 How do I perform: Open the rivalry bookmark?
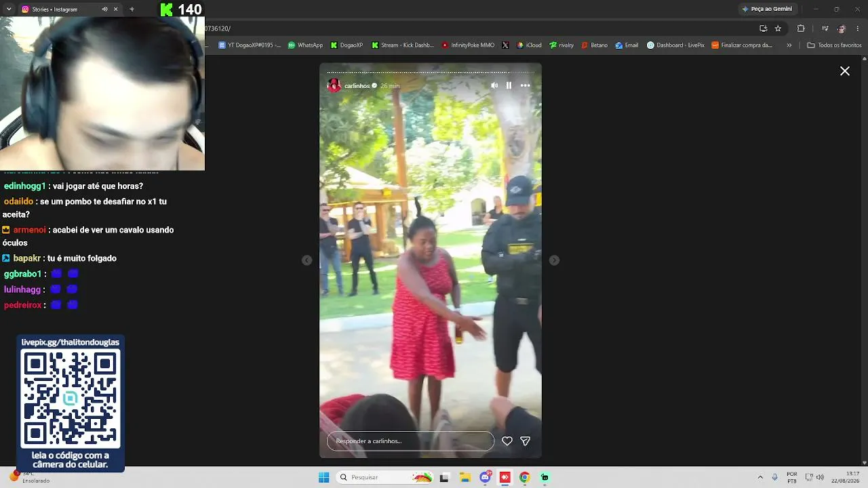pyautogui.click(x=561, y=45)
